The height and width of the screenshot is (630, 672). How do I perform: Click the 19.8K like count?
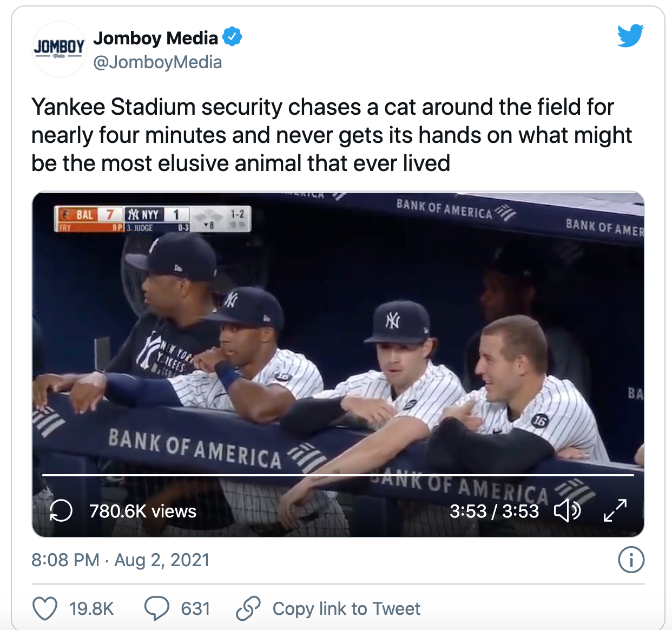(x=91, y=608)
